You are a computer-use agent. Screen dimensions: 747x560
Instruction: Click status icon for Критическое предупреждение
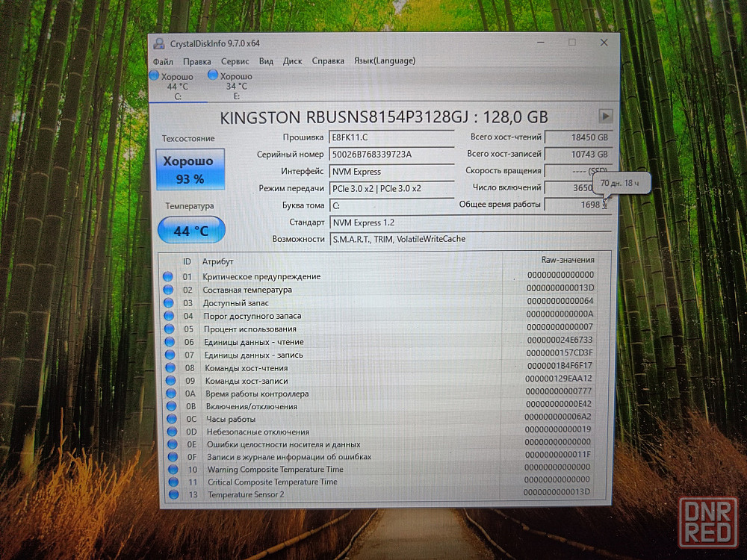pyautogui.click(x=167, y=276)
